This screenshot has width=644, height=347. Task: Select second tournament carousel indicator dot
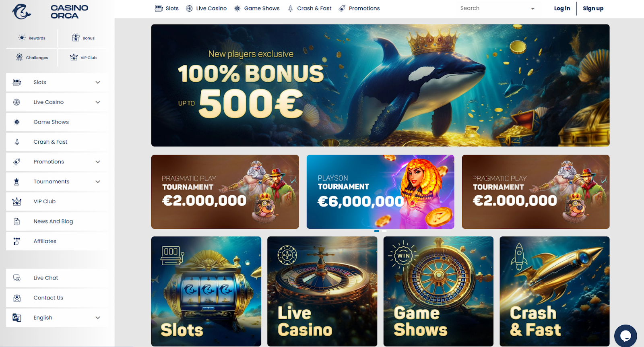click(x=384, y=231)
